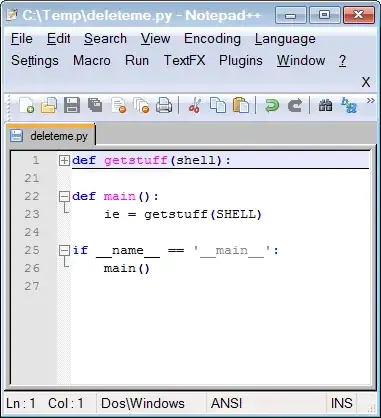The height and width of the screenshot is (418, 381).
Task: Open the Run menu
Action: point(137,61)
